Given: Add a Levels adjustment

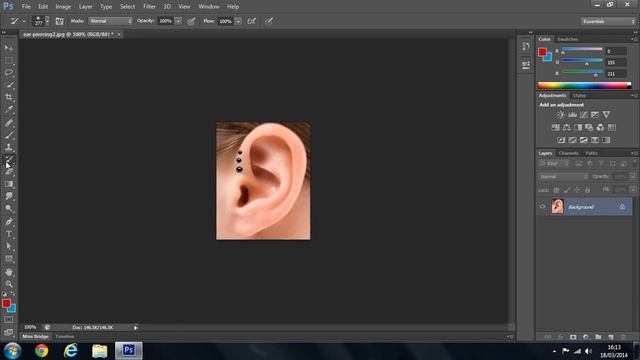Looking at the screenshot, I should 572,115.
